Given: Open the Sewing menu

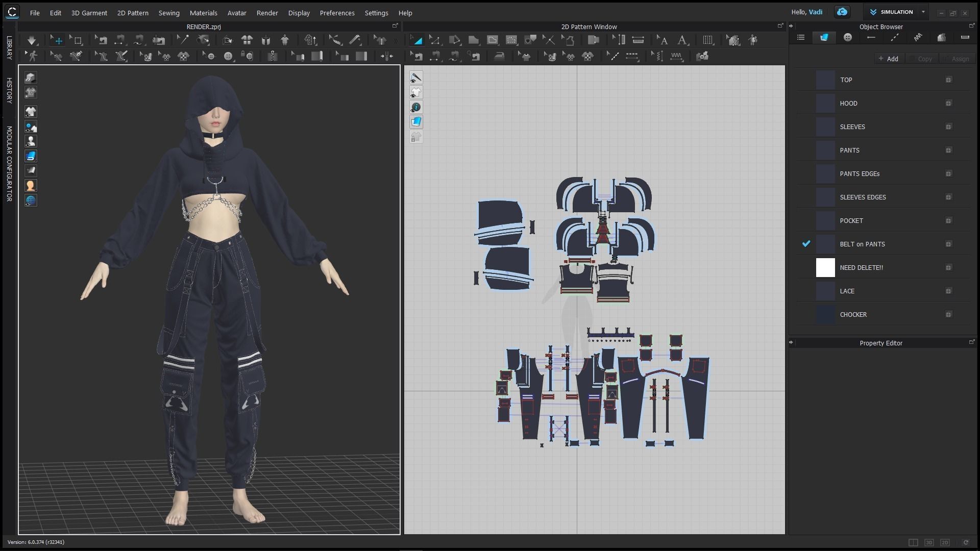Looking at the screenshot, I should click(169, 13).
